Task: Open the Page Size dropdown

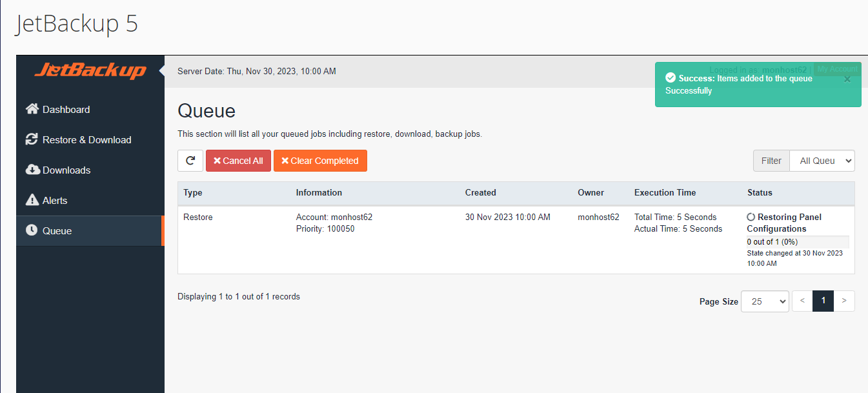Action: click(765, 301)
